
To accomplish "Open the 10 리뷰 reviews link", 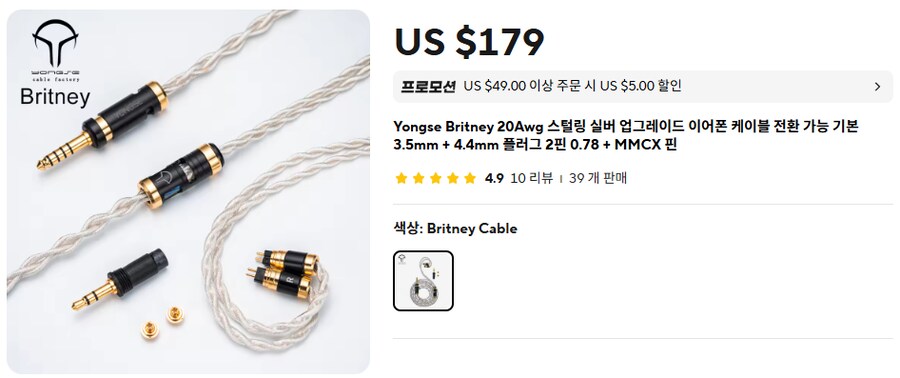I will pyautogui.click(x=532, y=178).
